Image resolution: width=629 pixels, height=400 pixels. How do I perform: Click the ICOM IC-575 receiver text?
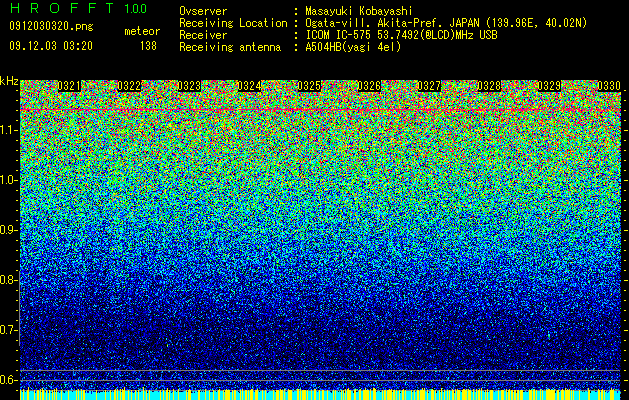(x=401, y=35)
